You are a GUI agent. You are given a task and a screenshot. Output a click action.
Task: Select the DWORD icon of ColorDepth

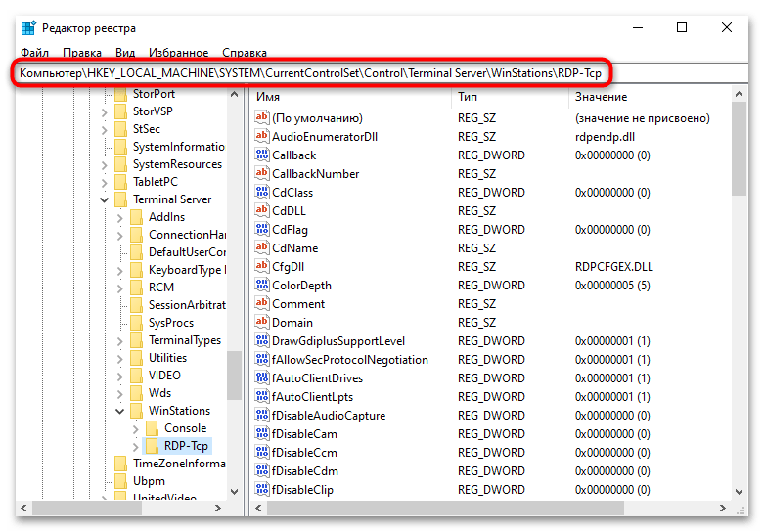261,285
